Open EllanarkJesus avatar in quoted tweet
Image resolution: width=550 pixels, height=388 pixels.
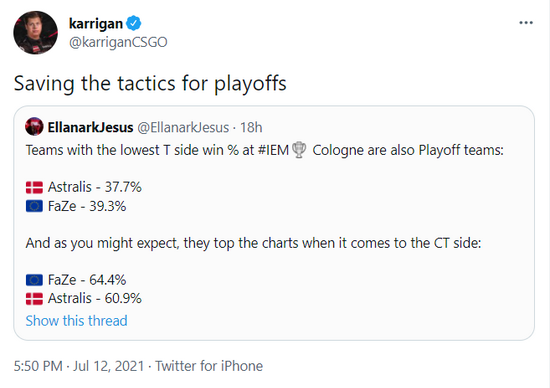coord(34,127)
